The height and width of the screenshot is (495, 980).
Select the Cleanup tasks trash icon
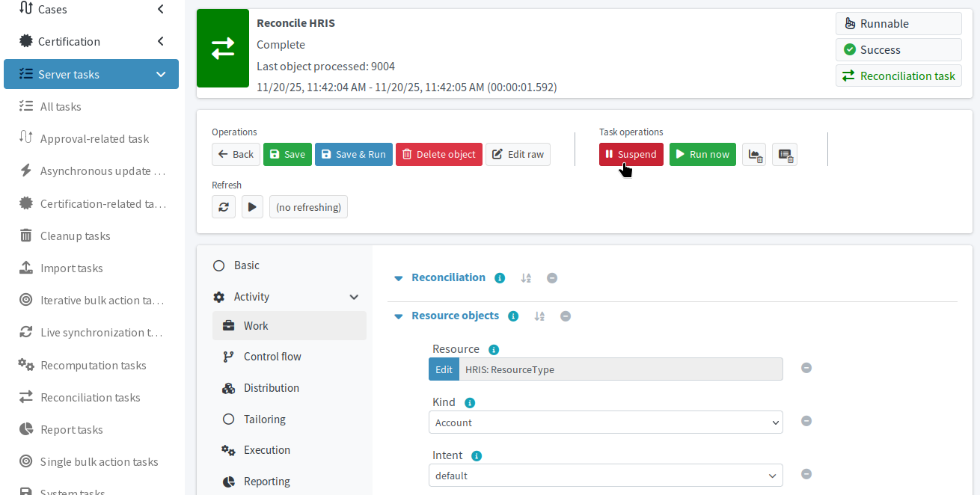coord(25,236)
